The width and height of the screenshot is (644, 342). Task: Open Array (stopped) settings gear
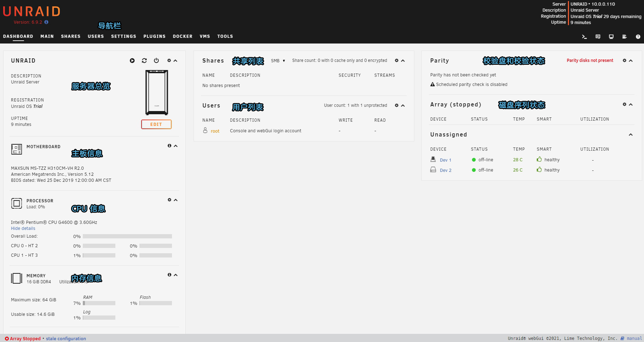point(625,104)
